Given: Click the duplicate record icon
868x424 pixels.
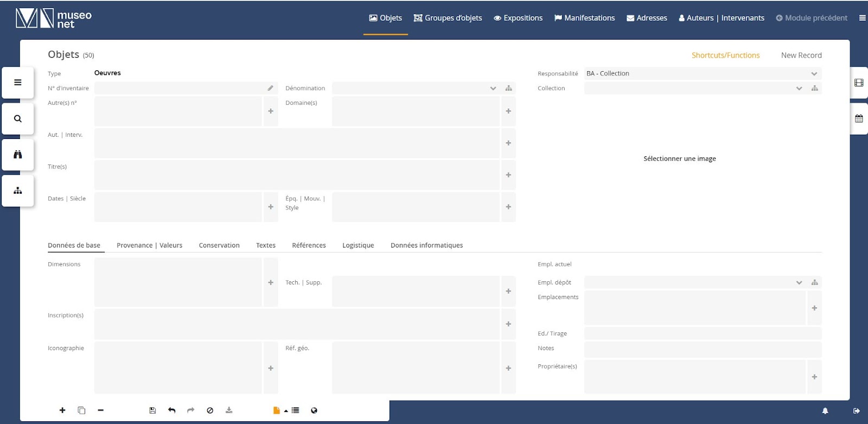Looking at the screenshot, I should pos(81,410).
